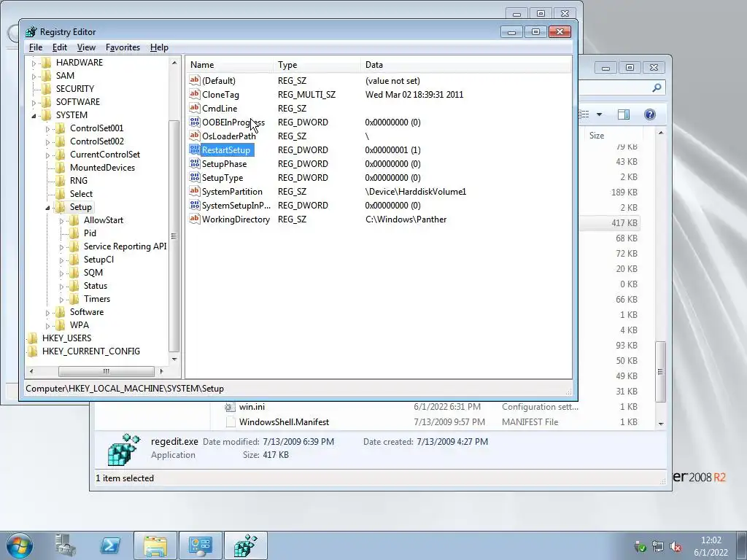The height and width of the screenshot is (560, 747).
Task: Click the (Default) value icon
Action: (194, 80)
